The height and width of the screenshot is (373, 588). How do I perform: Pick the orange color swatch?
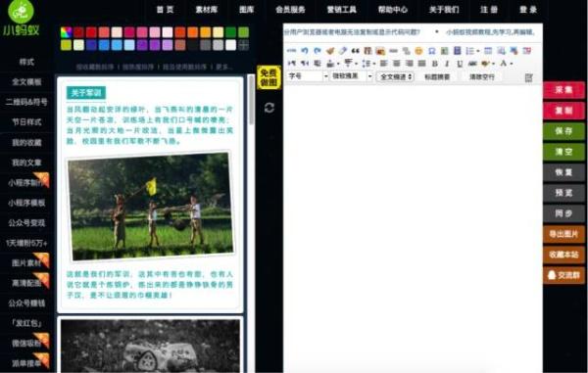pyautogui.click(x=193, y=32)
